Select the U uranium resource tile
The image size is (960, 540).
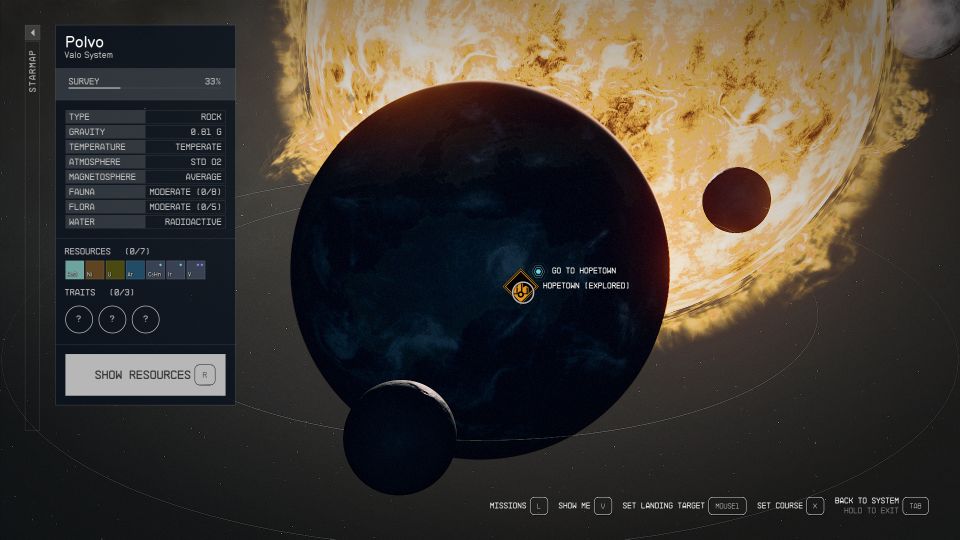tap(115, 270)
